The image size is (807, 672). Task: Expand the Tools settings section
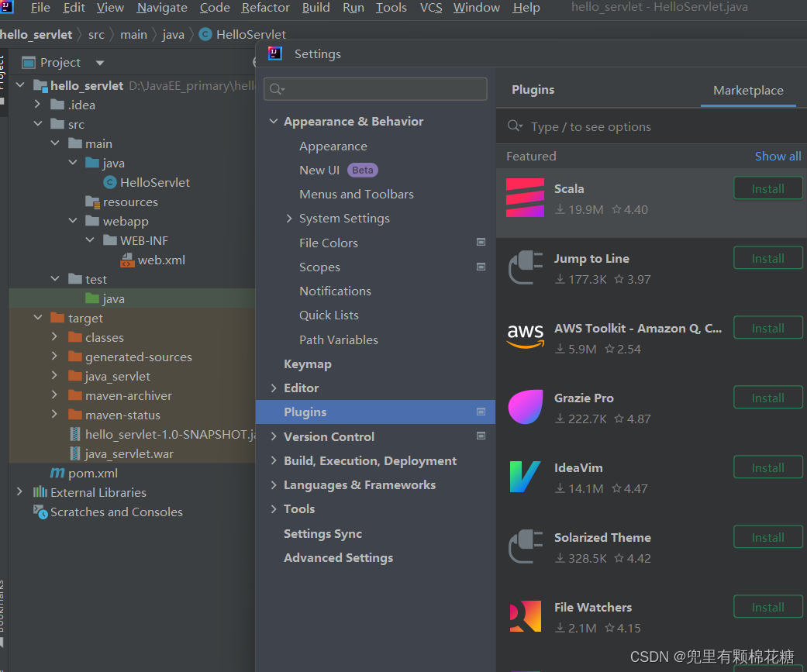(274, 509)
